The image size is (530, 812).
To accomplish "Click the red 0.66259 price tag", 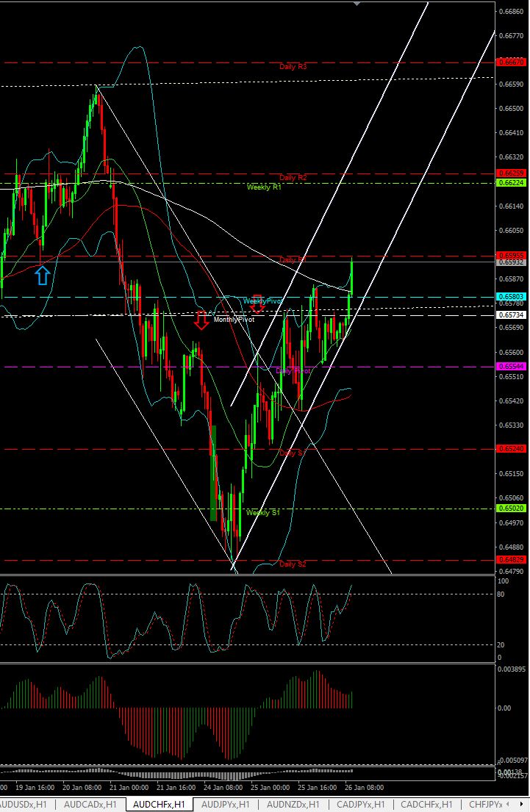I will (x=511, y=173).
